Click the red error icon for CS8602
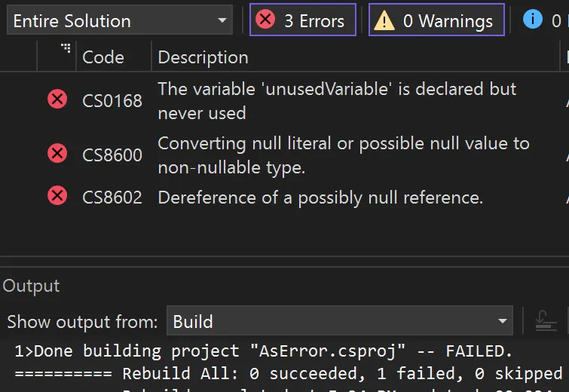 tap(57, 196)
